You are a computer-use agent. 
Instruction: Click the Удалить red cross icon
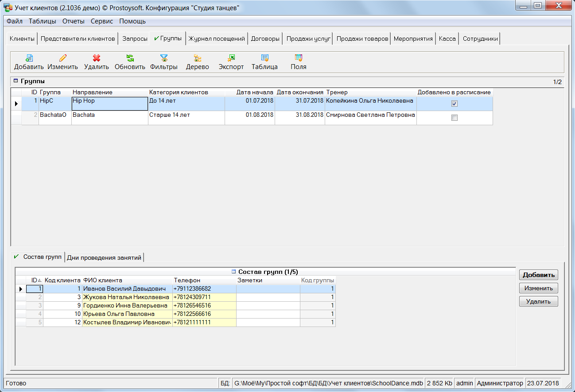pos(96,58)
